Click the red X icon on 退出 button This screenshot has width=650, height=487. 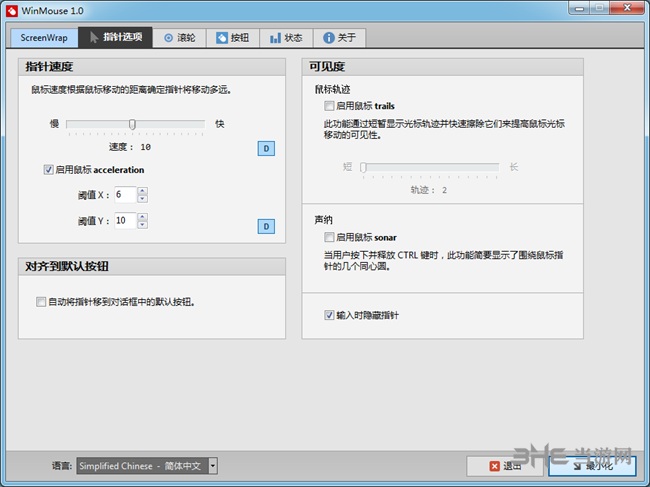pyautogui.click(x=494, y=466)
